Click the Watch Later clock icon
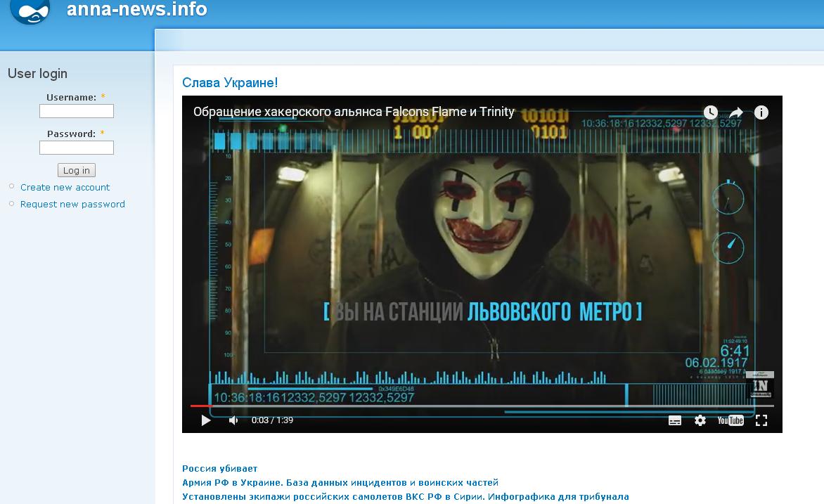824x504 pixels. coord(711,112)
